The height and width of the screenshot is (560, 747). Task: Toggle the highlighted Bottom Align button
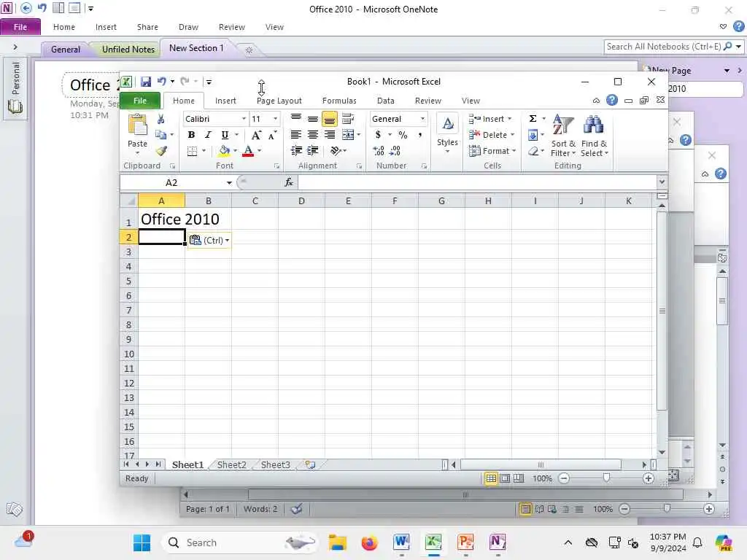[x=329, y=119]
